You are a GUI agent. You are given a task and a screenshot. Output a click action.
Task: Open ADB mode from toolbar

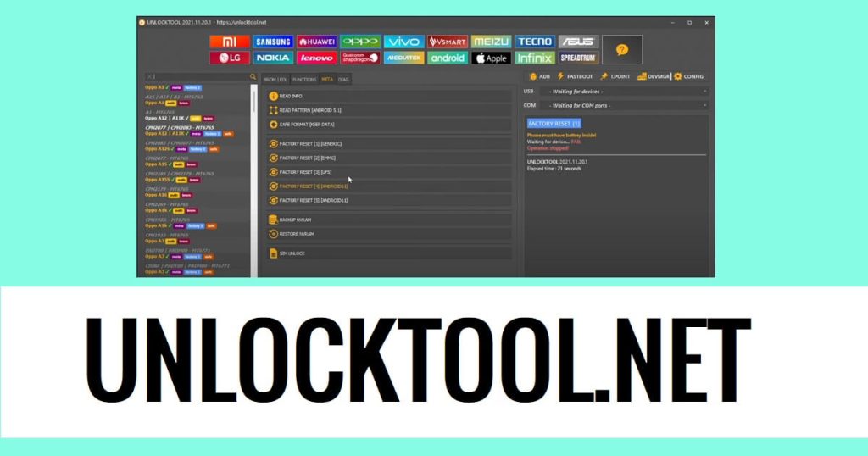pyautogui.click(x=540, y=76)
